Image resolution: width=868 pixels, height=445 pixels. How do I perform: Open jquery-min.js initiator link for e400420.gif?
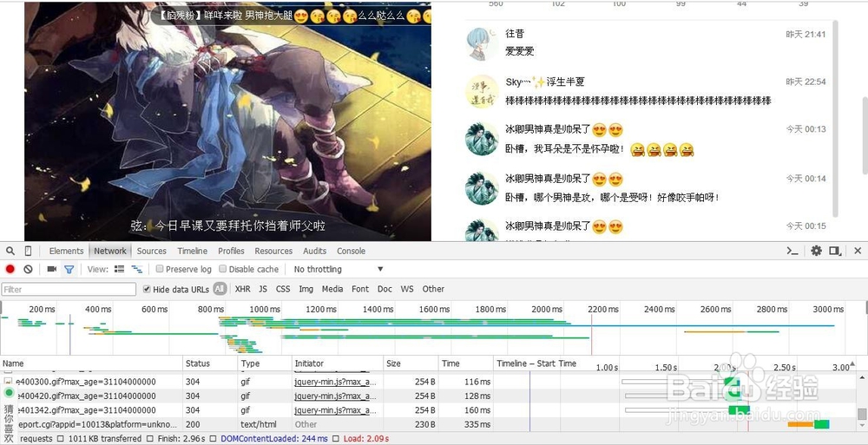tap(335, 396)
